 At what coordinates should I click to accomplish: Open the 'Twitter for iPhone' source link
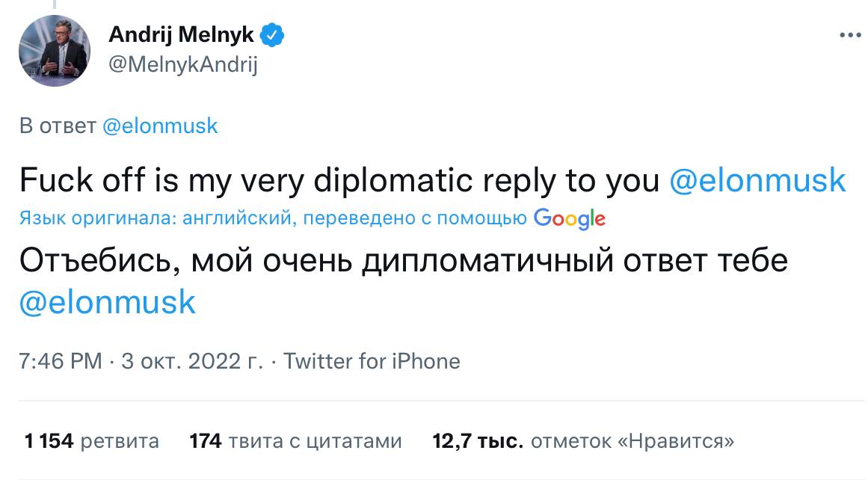[x=372, y=362]
